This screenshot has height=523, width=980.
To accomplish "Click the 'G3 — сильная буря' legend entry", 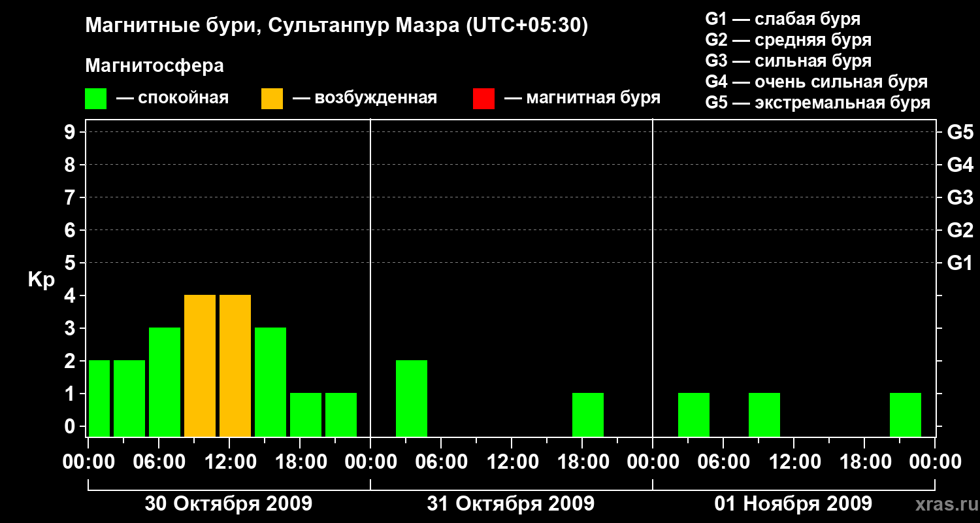I will [788, 61].
